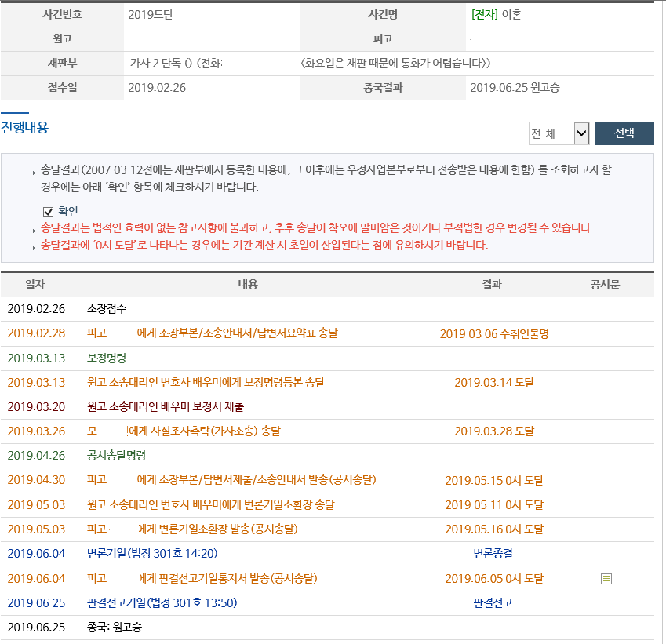Select 판결선고기일(법정 301호 13:50) entry

pyautogui.click(x=162, y=602)
